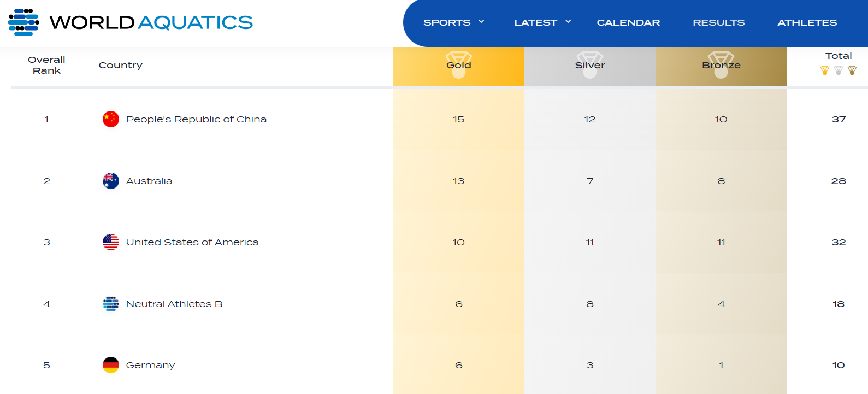Sort by the Bronze column header
The width and height of the screenshot is (868, 394).
click(x=721, y=65)
